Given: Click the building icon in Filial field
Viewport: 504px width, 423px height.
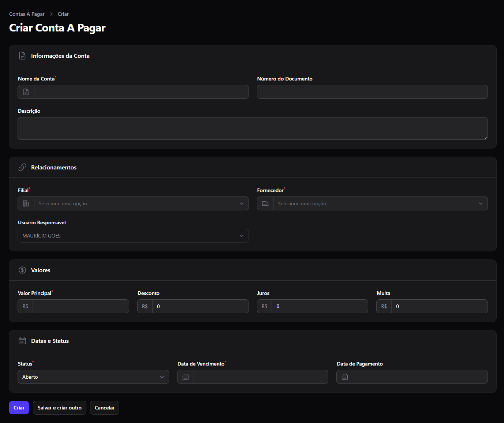Looking at the screenshot, I should (x=26, y=203).
